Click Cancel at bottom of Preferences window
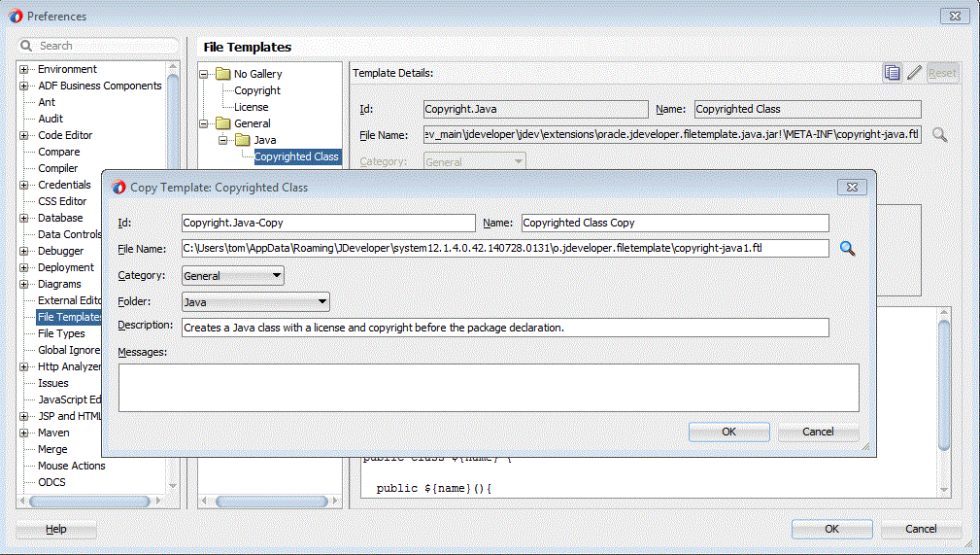Screen dimensions: 980x555 tap(921, 529)
